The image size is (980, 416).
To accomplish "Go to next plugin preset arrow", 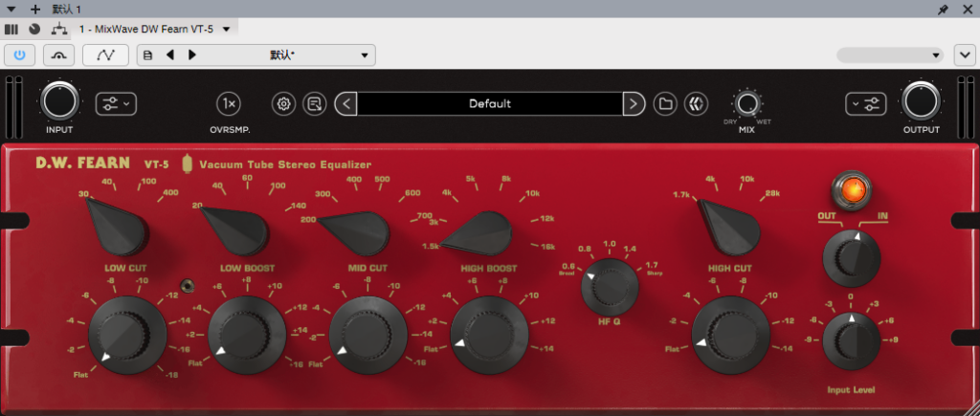I will [x=633, y=103].
